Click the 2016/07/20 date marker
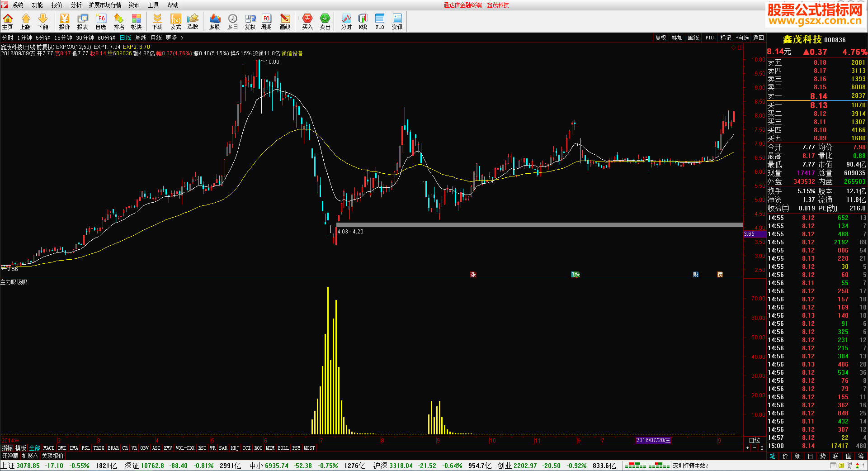868x471 pixels. point(653,440)
